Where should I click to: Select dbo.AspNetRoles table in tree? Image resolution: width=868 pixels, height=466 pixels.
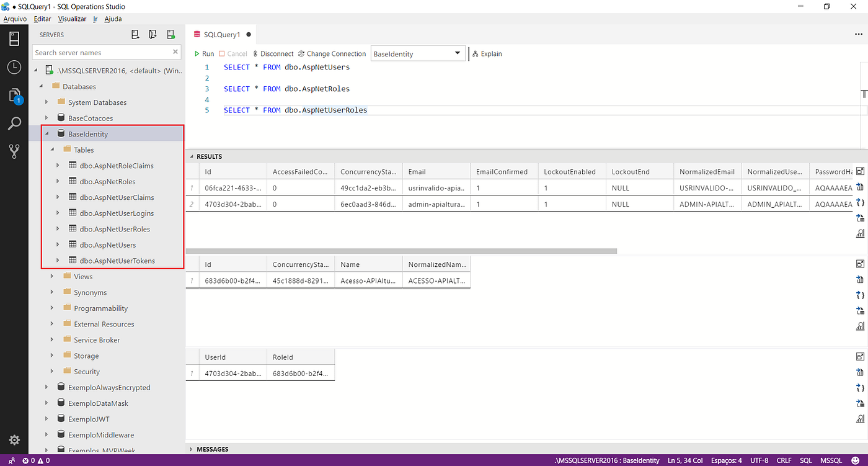pos(107,182)
